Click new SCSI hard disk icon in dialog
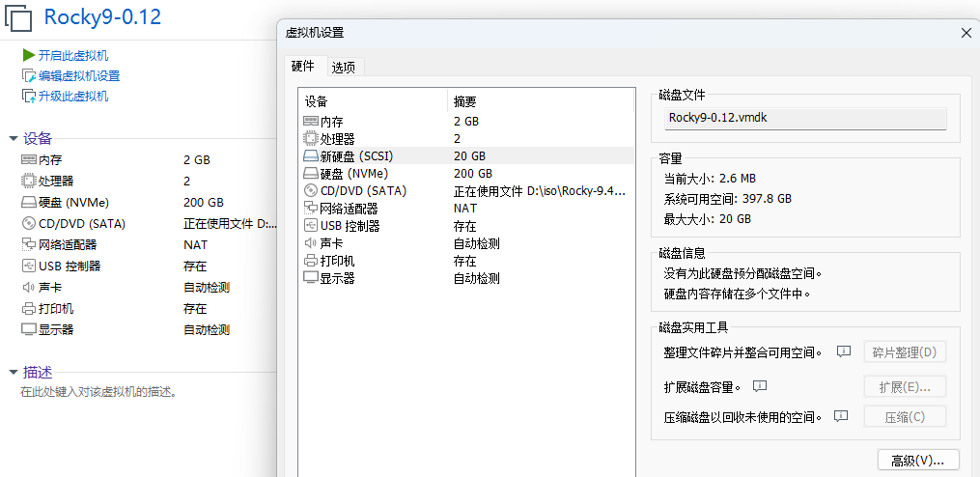Viewport: 980px width, 477px height. [311, 155]
